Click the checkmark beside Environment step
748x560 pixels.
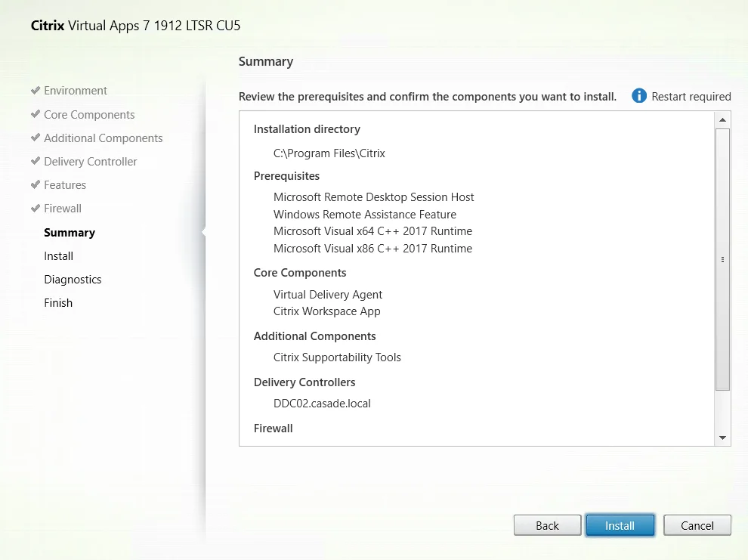36,90
